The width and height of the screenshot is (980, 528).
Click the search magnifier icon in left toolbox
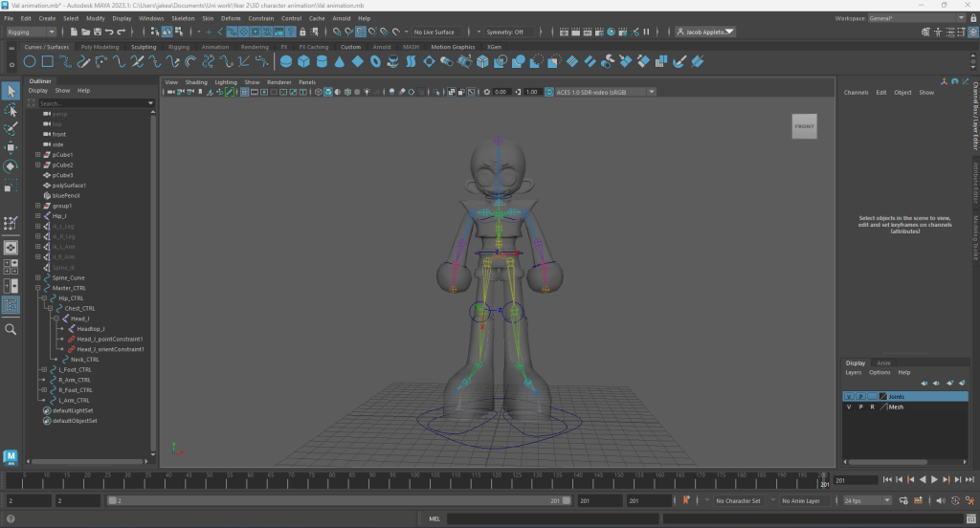point(11,329)
